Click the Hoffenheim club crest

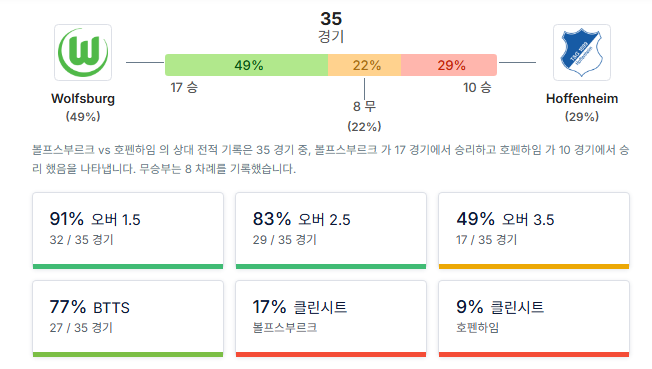[x=581, y=52]
